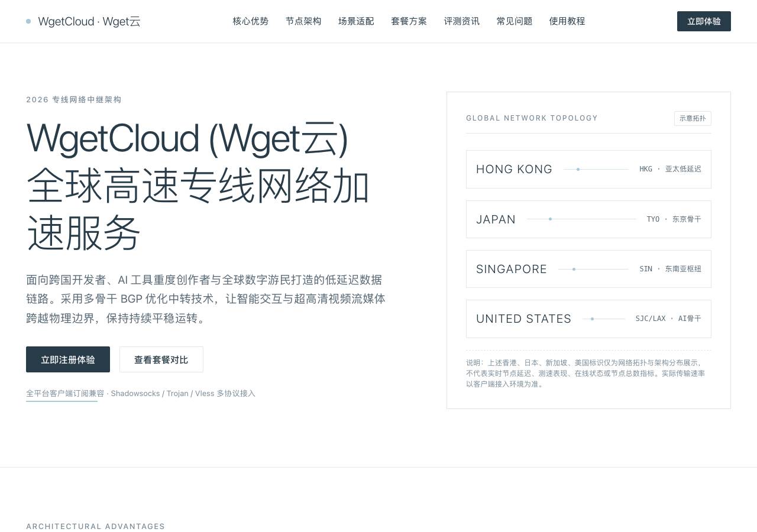Select the 套餐方案 nav link
The image size is (757, 532).
click(x=409, y=21)
